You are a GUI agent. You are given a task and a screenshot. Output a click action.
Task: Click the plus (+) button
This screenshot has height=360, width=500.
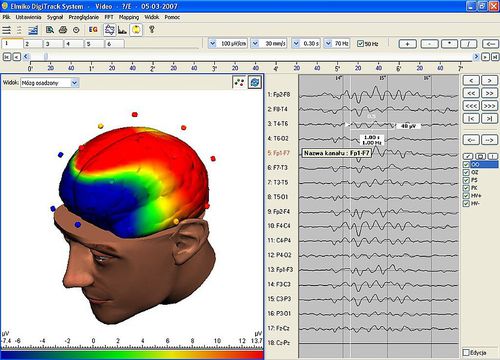(407, 44)
